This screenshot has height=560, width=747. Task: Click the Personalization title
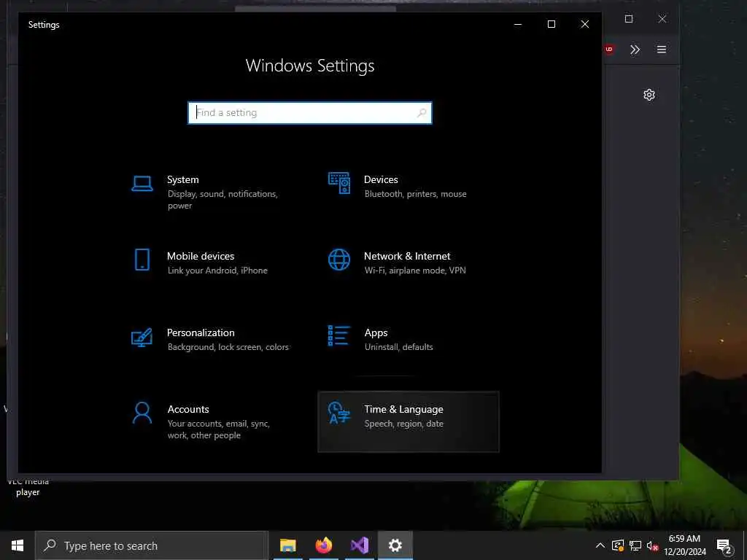[201, 332]
